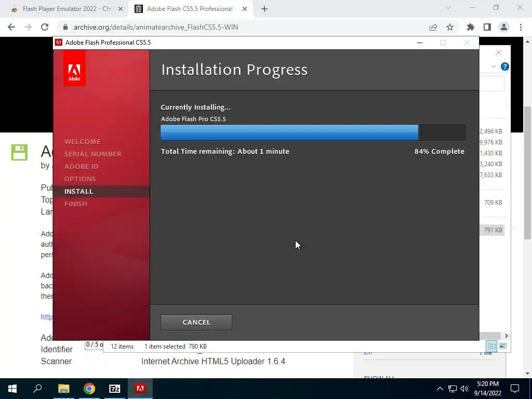Show hidden system tray icons

click(440, 389)
